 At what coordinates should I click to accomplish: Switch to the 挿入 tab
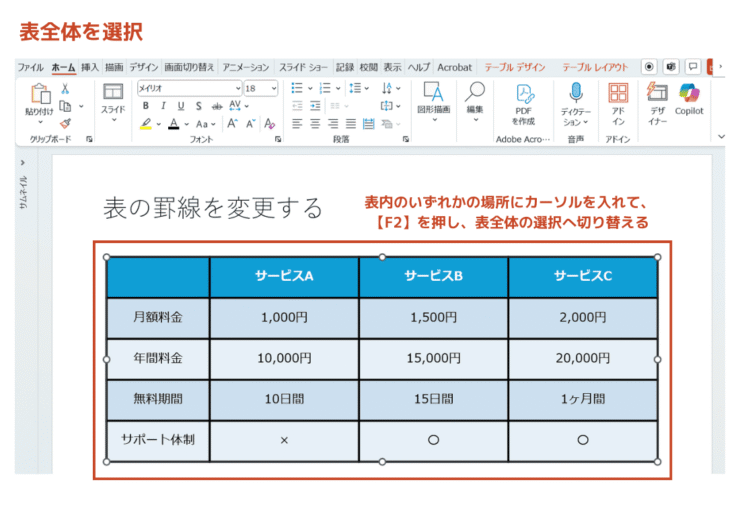[x=90, y=67]
